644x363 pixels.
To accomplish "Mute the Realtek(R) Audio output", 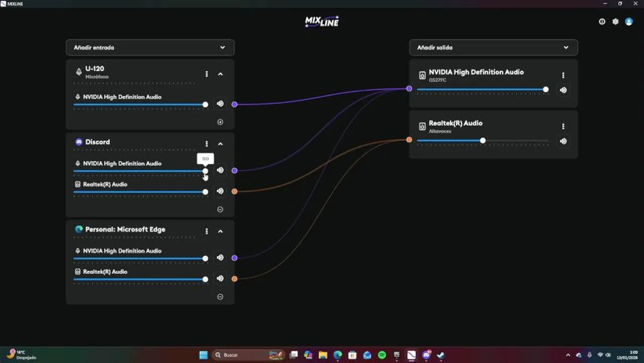I will 563,141.
